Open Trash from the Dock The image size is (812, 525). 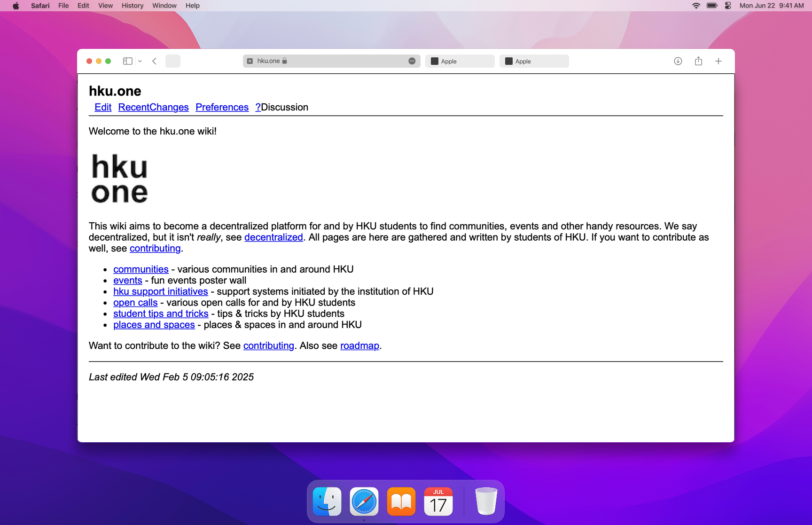point(486,501)
